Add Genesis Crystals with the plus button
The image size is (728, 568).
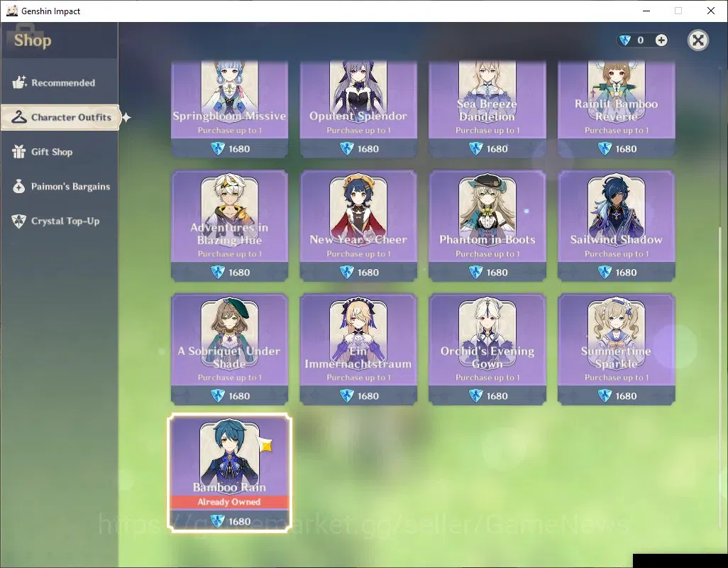click(x=661, y=40)
